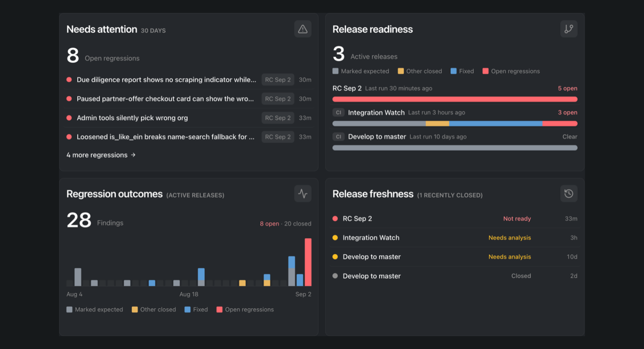This screenshot has height=349, width=644.
Task: Click the 'Closed' status in Release freshness
Action: tap(521, 276)
